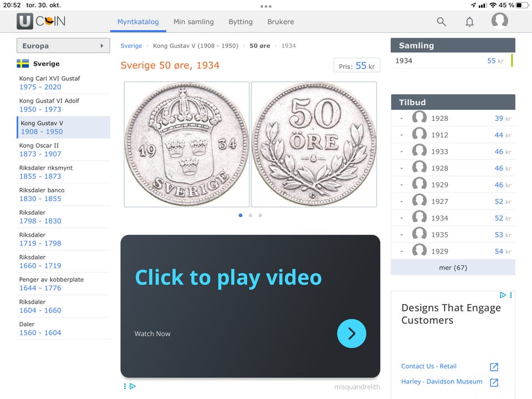The image size is (532, 399).
Task: Expand the Europa region dropdown
Action: 63,45
